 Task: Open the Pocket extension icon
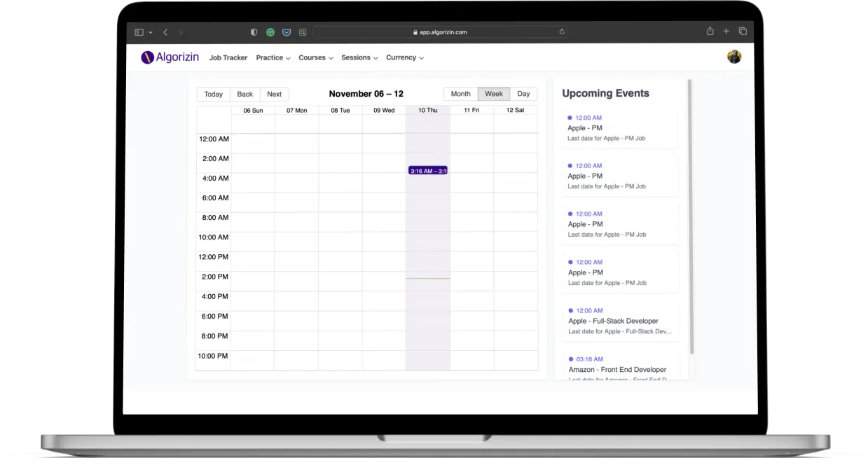pyautogui.click(x=287, y=32)
